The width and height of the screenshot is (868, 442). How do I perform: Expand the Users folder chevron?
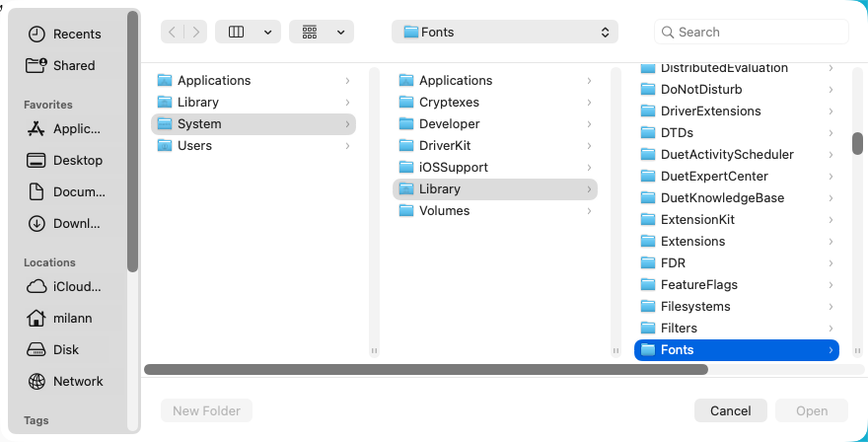point(347,146)
